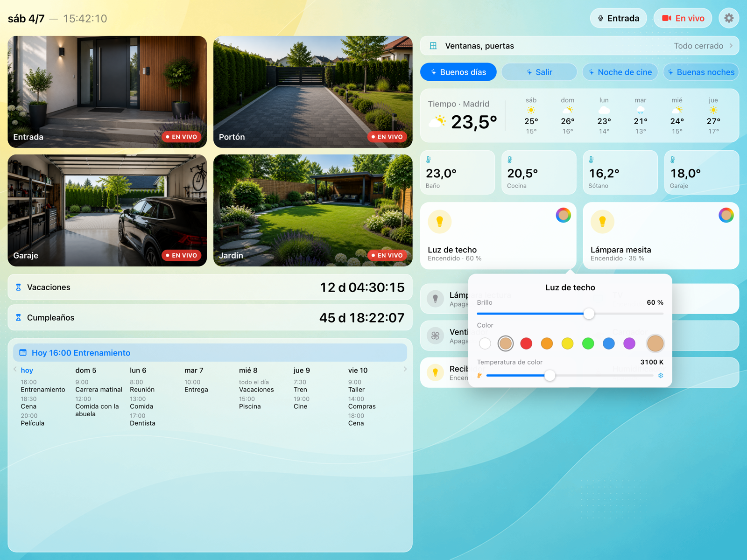Activate the Buenas noches scene

(x=701, y=72)
